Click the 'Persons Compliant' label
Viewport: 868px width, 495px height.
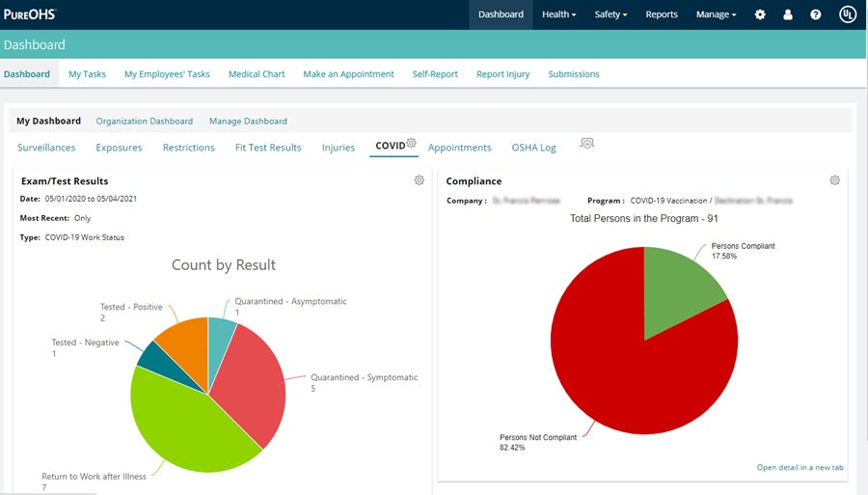pyautogui.click(x=743, y=246)
